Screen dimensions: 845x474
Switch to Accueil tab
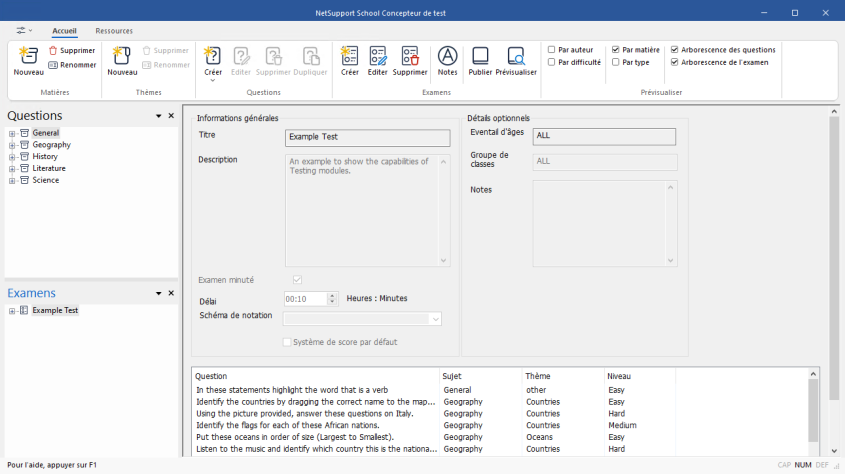(x=64, y=31)
